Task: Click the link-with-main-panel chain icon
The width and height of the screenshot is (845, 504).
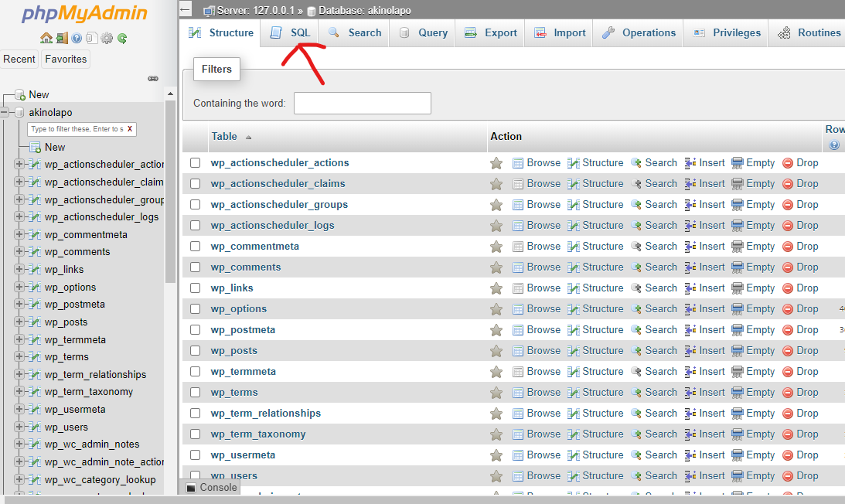Action: click(x=153, y=78)
